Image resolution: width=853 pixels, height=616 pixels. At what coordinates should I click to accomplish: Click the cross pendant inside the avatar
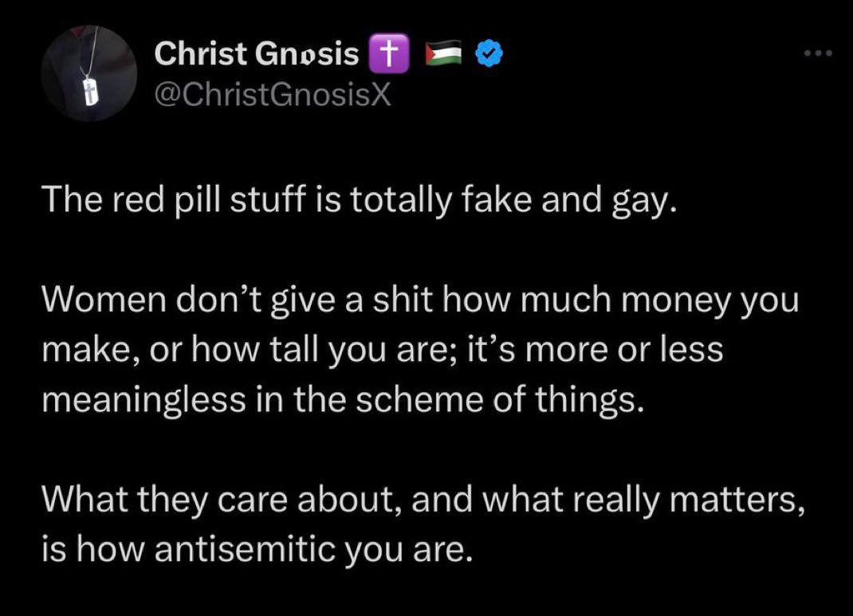click(x=91, y=92)
